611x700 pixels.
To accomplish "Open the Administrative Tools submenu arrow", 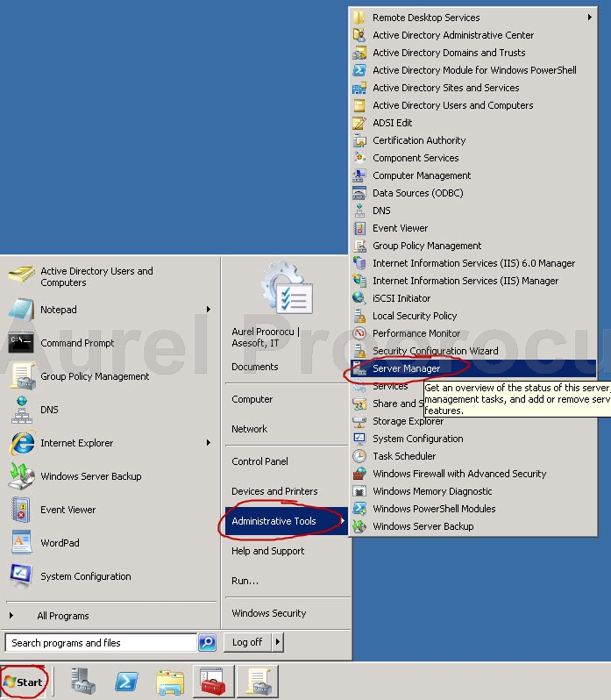I will [x=343, y=520].
